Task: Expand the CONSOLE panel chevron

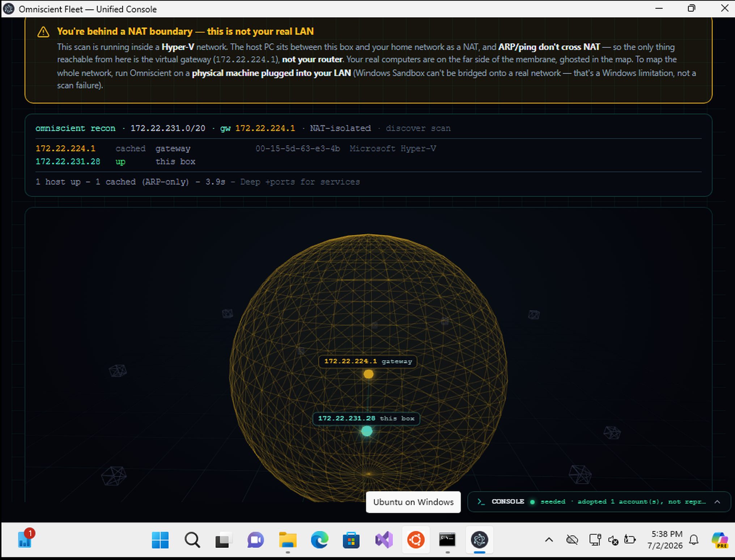Action: 717,502
